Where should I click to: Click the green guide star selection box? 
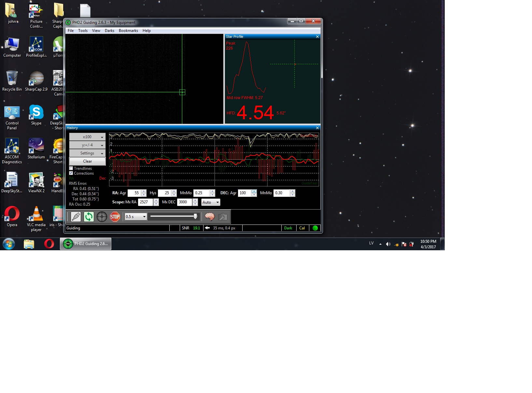182,92
